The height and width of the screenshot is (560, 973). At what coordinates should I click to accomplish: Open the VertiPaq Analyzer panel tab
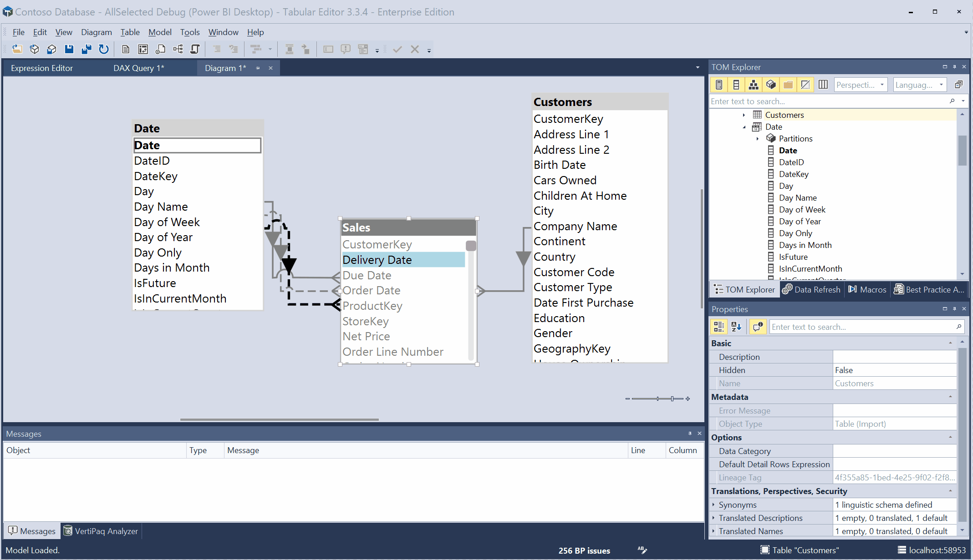(x=101, y=531)
